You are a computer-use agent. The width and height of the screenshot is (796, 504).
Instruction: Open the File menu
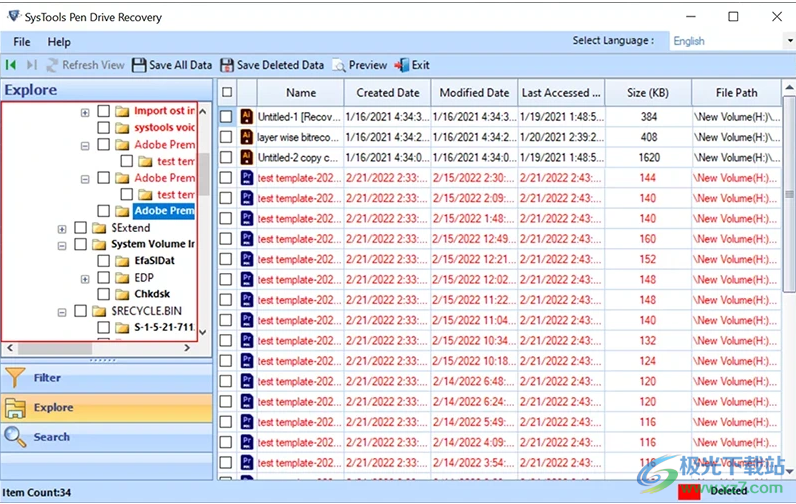(22, 42)
